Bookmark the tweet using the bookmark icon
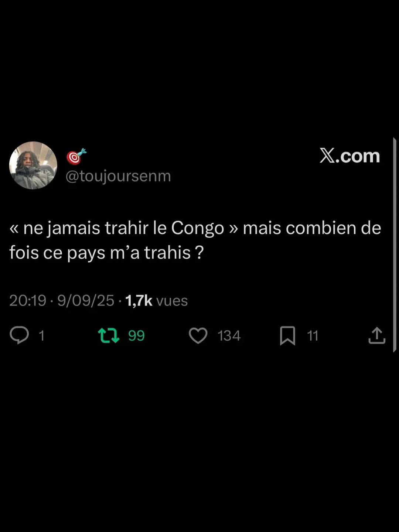399x532 pixels. (x=287, y=335)
